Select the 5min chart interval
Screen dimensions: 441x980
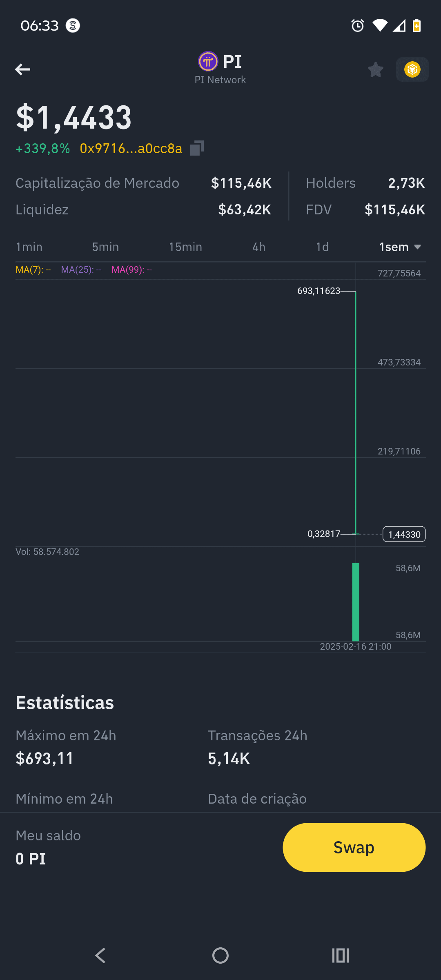[x=105, y=247]
